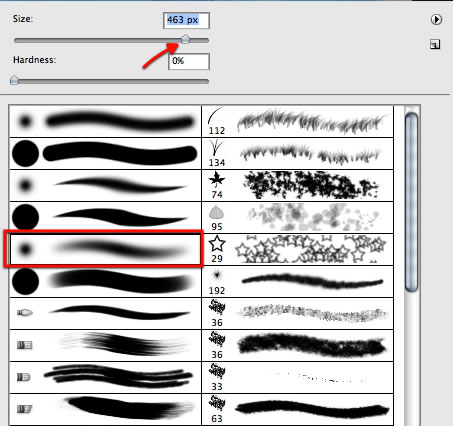Pick the flat angle bristle brush

click(x=105, y=409)
